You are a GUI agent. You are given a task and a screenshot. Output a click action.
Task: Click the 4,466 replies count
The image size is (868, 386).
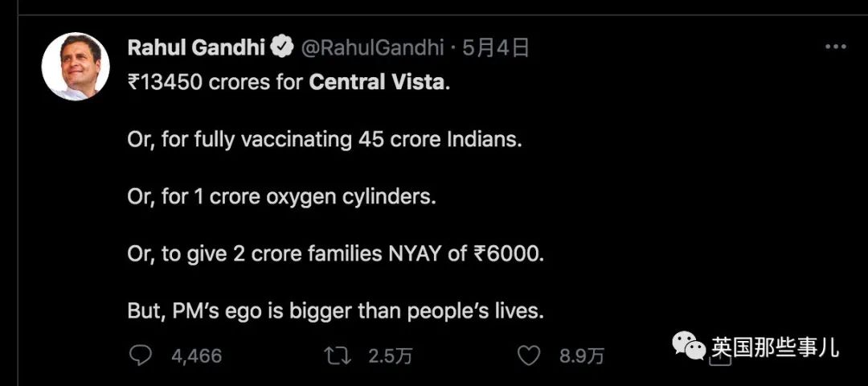pyautogui.click(x=196, y=355)
